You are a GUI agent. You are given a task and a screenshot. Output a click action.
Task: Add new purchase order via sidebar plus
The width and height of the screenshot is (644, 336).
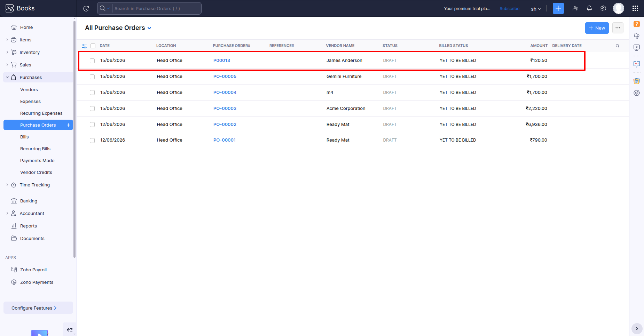pos(68,125)
